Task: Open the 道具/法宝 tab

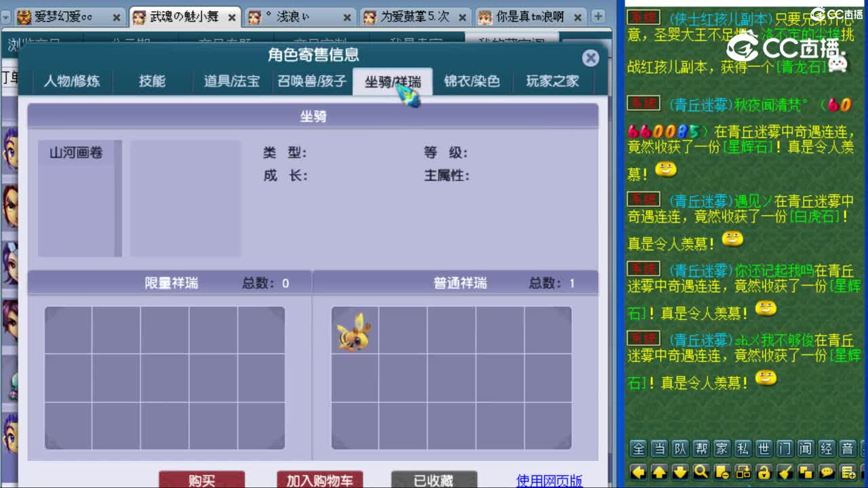Action: point(232,81)
